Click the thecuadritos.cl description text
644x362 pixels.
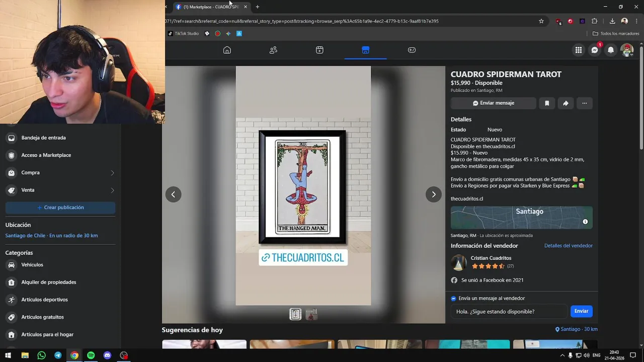467,199
